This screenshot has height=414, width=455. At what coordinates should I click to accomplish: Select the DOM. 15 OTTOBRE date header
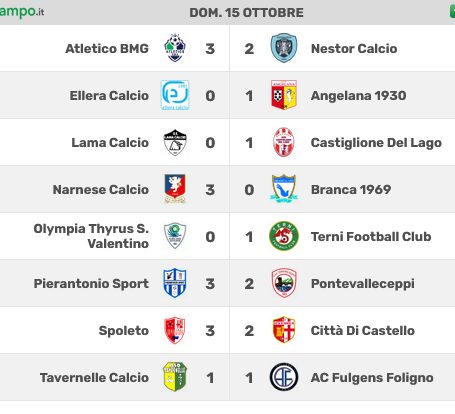[x=246, y=13]
